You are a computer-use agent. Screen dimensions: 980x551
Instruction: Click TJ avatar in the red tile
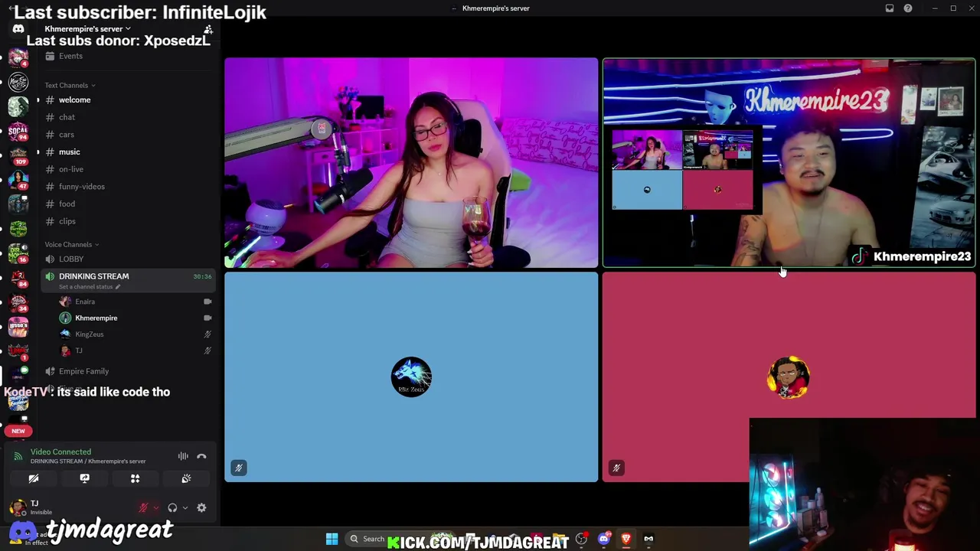(789, 377)
